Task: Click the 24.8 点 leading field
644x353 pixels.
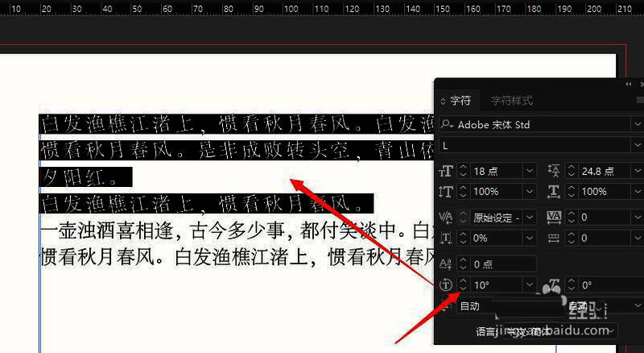Action: pos(604,171)
